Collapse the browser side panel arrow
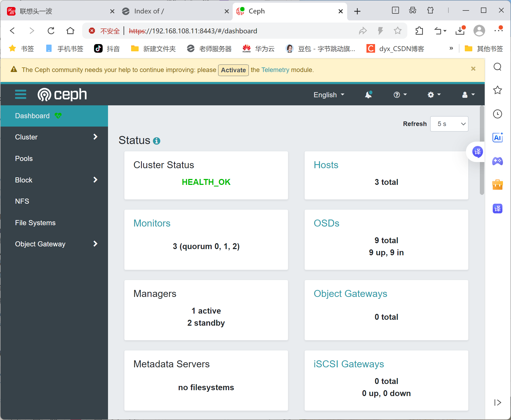 pyautogui.click(x=498, y=402)
